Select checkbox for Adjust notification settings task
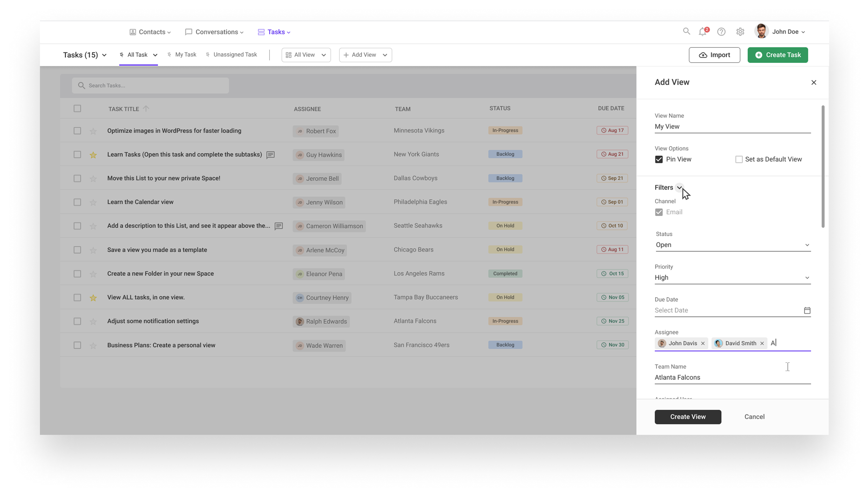 tap(77, 321)
